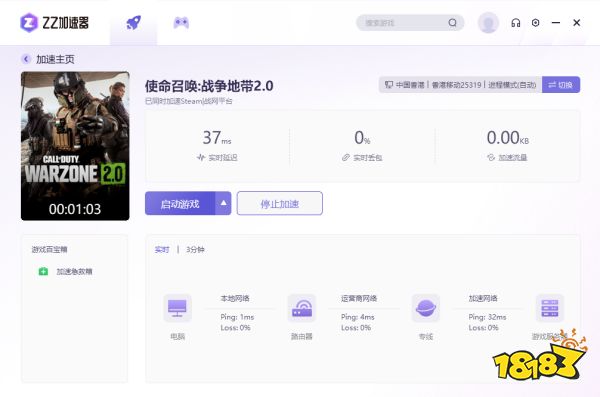The height and width of the screenshot is (397, 600).
Task: Switch to the gamepad games tab
Action: click(181, 23)
